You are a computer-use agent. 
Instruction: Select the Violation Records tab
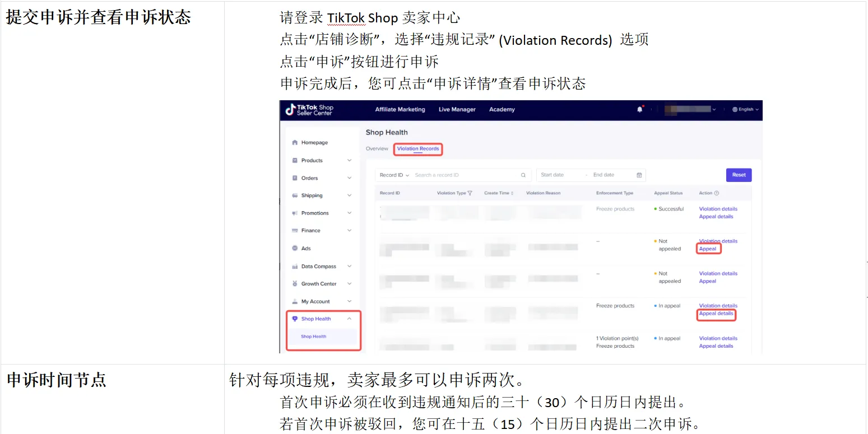coord(418,149)
